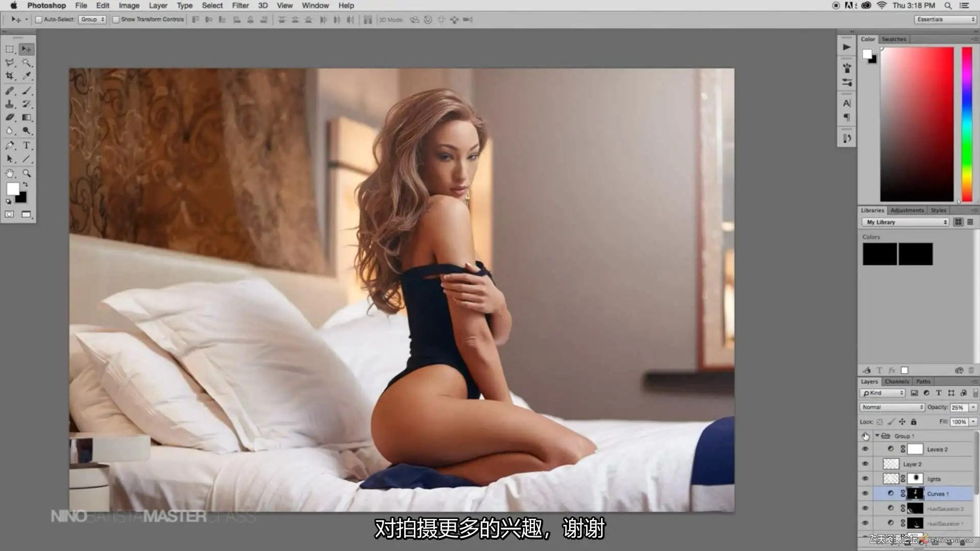This screenshot has height=551, width=980.
Task: Collapse the Group 1 layer group
Action: pyautogui.click(x=877, y=436)
